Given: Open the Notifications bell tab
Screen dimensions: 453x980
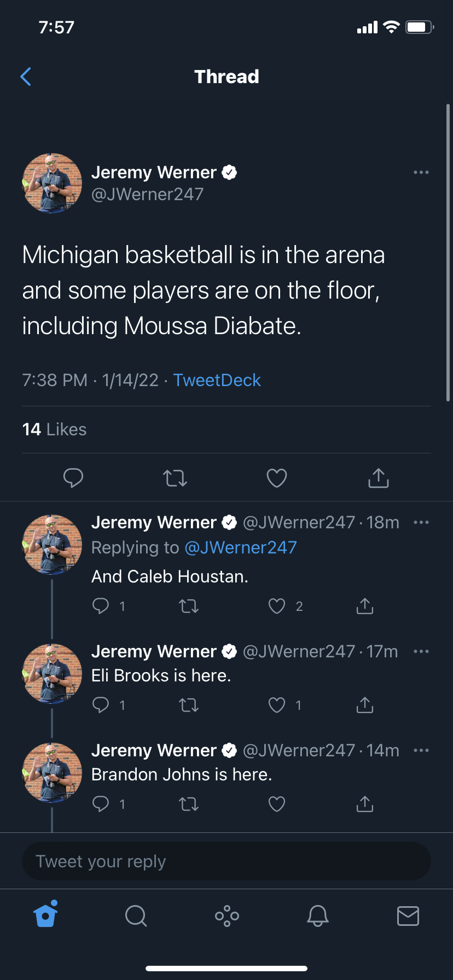Looking at the screenshot, I should tap(317, 915).
